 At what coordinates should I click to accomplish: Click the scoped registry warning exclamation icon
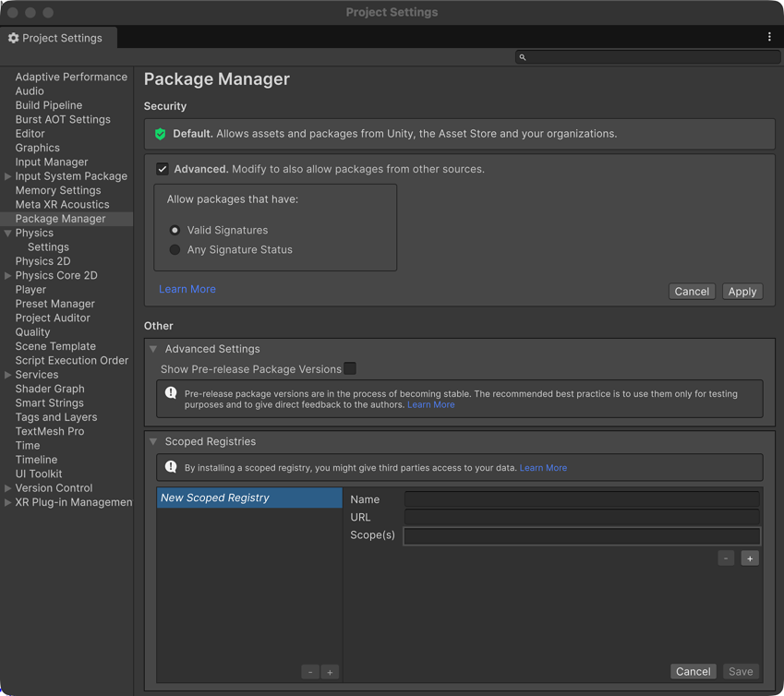[171, 467]
